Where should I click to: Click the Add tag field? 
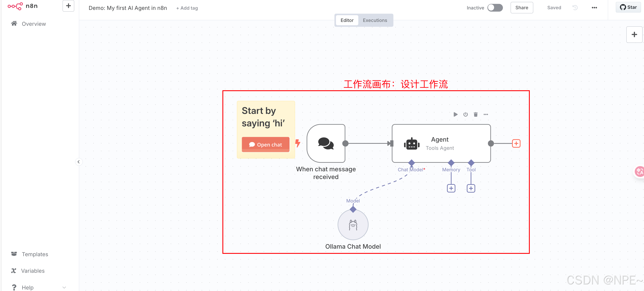pyautogui.click(x=187, y=8)
